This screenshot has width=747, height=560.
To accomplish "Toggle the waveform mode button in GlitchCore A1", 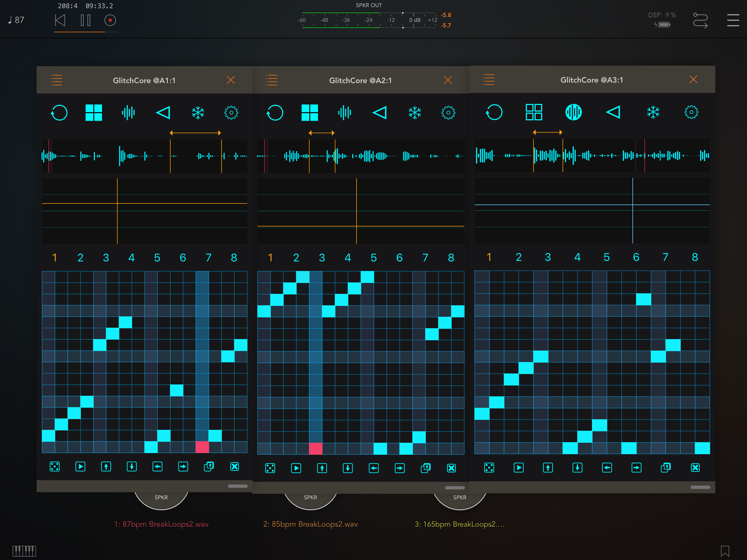I will click(x=128, y=113).
